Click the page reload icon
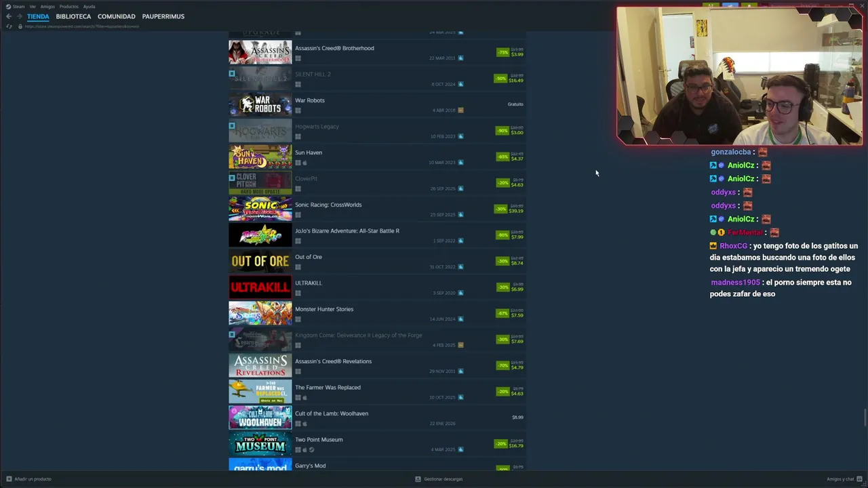Viewport: 868px width, 488px height. pyautogui.click(x=9, y=26)
